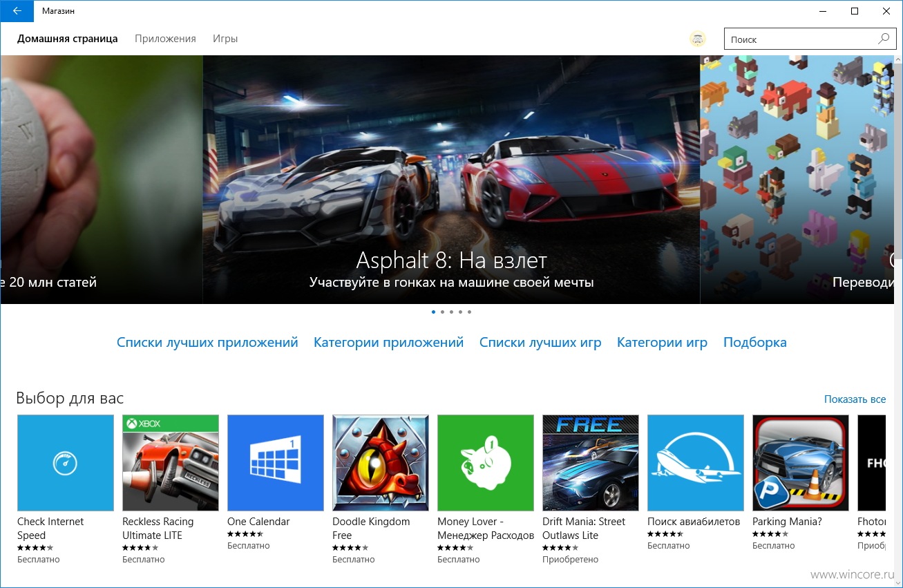
Task: Open Doodle Kingdom Free game icon
Action: click(x=381, y=462)
